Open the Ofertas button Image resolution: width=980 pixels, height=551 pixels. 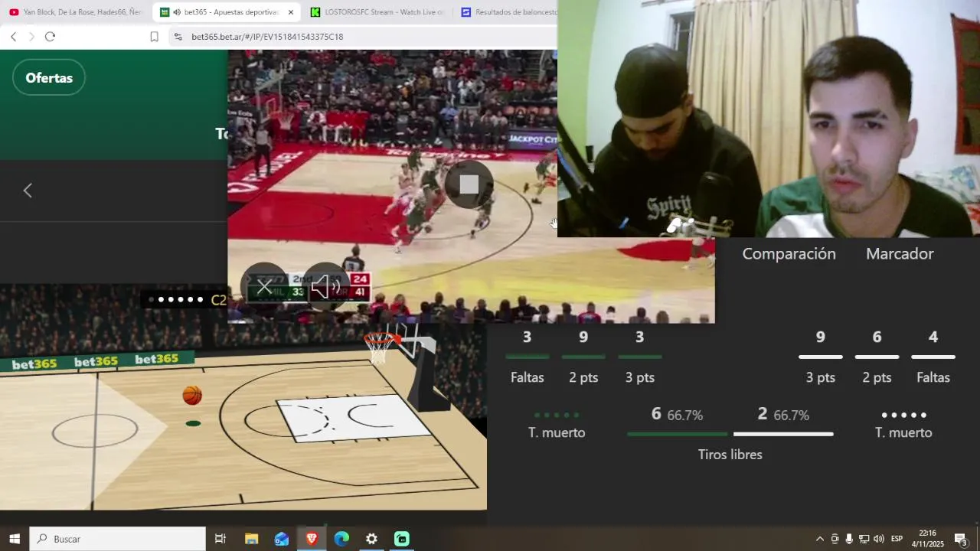pyautogui.click(x=49, y=78)
